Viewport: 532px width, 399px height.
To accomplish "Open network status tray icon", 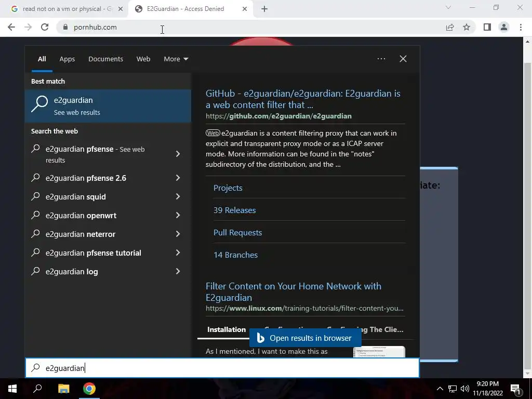I will (453, 389).
